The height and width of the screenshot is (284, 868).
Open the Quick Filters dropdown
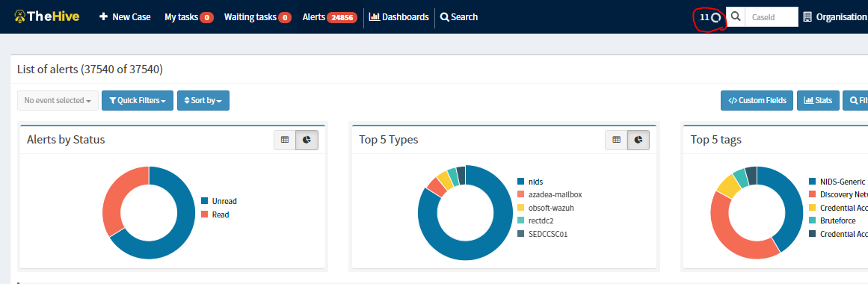coord(138,101)
